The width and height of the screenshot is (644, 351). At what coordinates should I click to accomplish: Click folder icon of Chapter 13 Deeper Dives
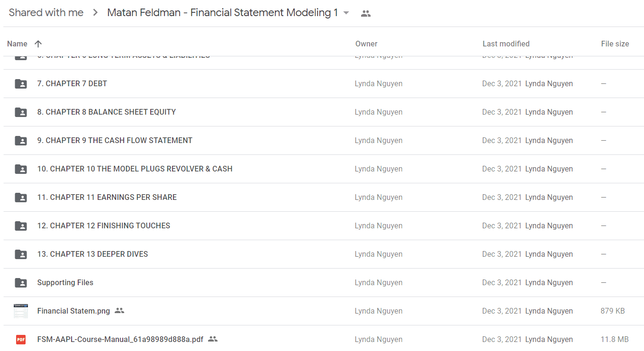(21, 254)
